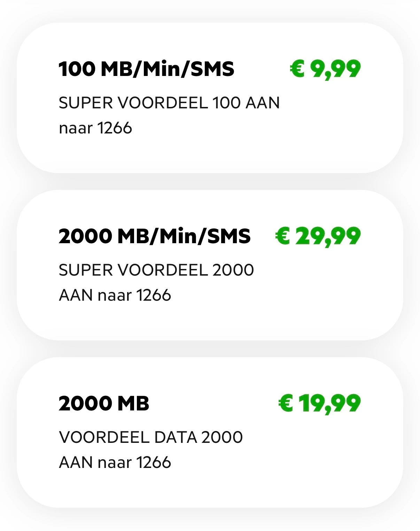Open the 100 MB/Min/SMS bundle card
420x531 pixels.
pos(210,98)
